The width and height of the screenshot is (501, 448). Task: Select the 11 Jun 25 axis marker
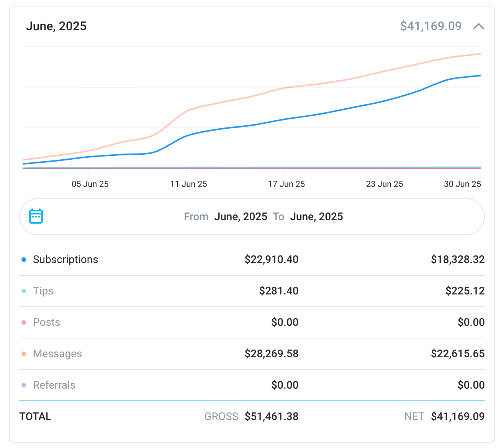(x=188, y=184)
